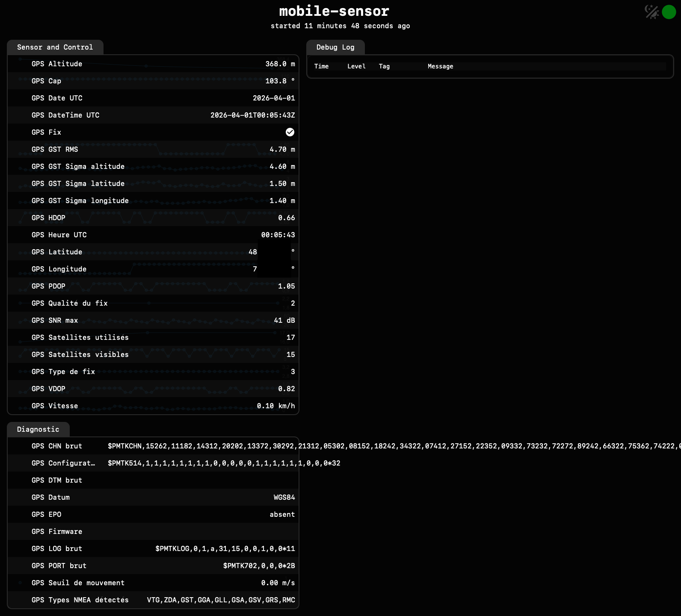Click the GPS SNR max row
Screen dimensions: 681x616
click(153, 320)
